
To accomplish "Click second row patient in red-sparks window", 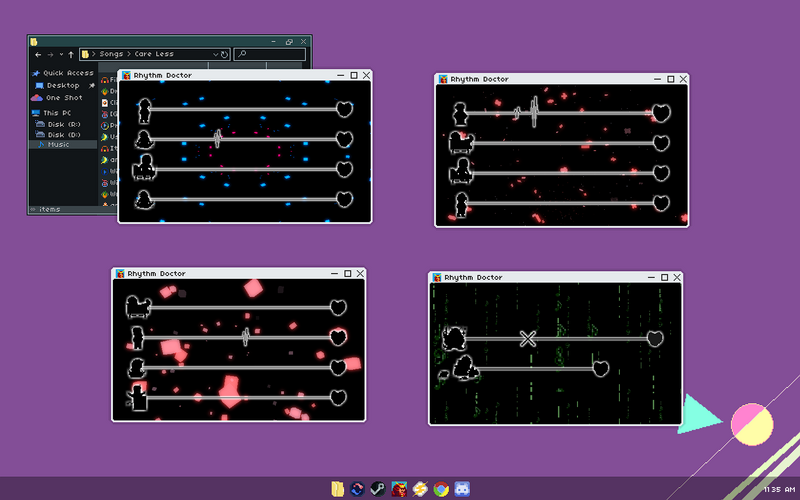I will (x=461, y=142).
